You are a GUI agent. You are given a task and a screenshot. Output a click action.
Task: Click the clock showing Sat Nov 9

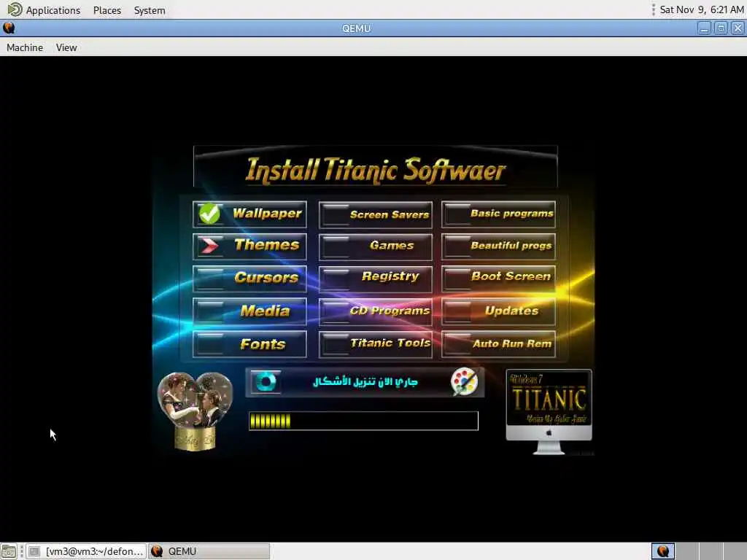coord(702,9)
